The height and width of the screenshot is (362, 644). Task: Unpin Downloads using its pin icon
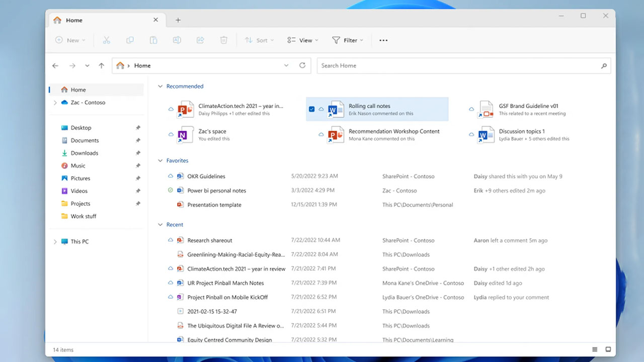pyautogui.click(x=138, y=153)
